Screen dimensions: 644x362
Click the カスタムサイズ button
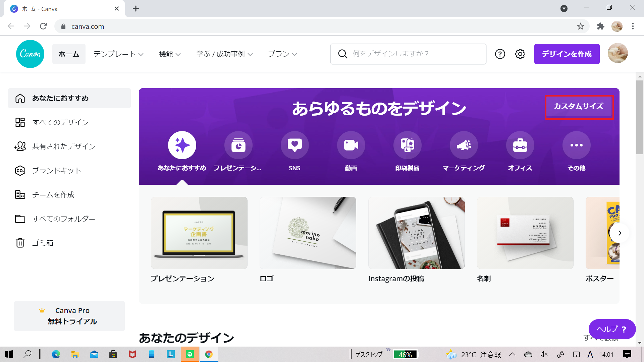click(579, 107)
